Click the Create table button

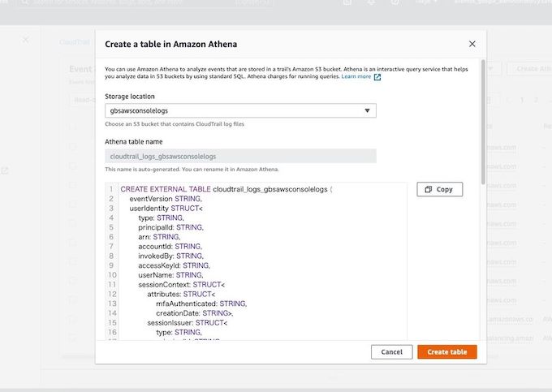[447, 352]
